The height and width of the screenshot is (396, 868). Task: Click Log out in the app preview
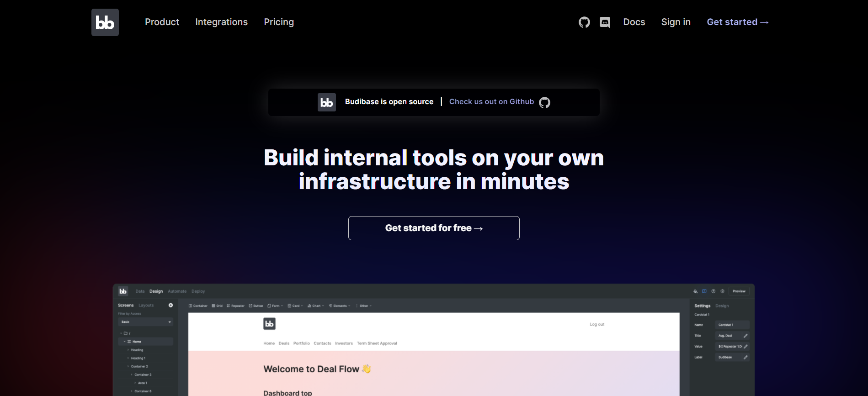(597, 324)
